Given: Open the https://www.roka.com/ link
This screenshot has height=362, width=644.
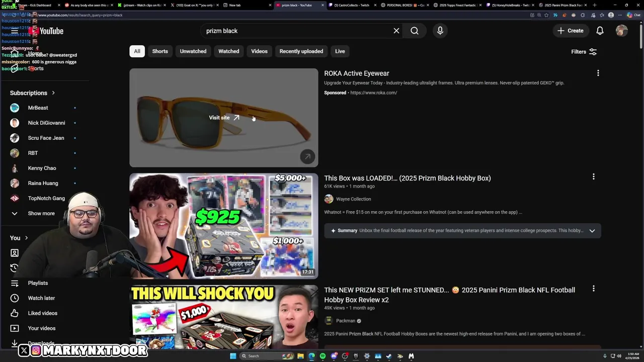Looking at the screenshot, I should point(374,93).
